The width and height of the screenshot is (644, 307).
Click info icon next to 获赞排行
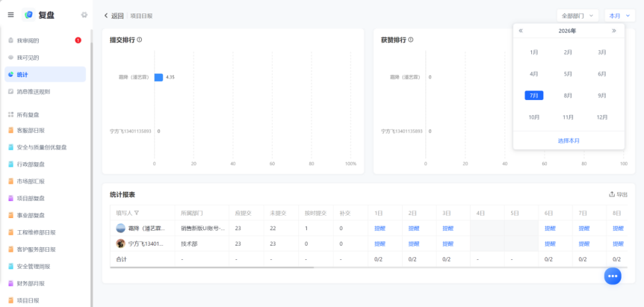(x=411, y=40)
